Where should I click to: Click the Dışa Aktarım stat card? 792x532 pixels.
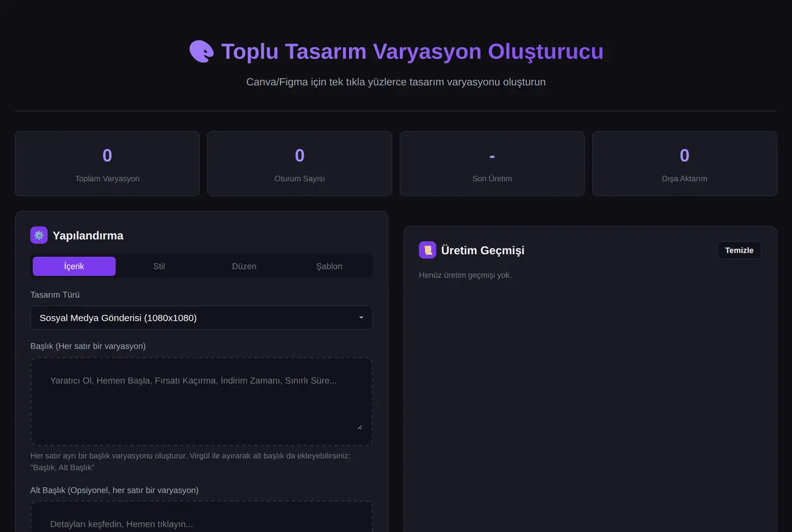click(x=684, y=164)
